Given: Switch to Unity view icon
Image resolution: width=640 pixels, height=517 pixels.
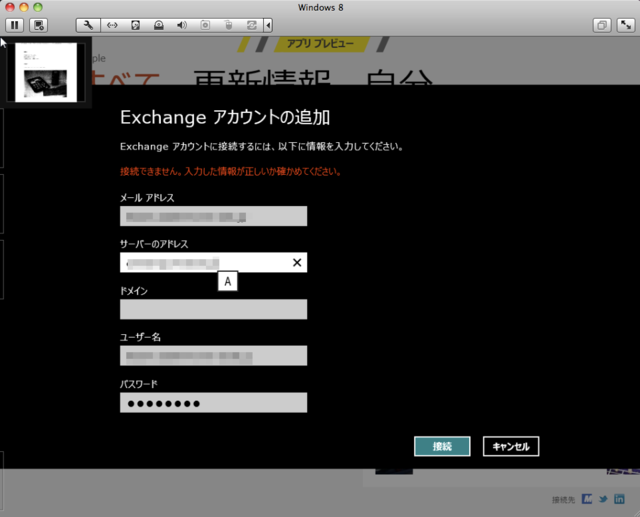Looking at the screenshot, I should coord(602,25).
